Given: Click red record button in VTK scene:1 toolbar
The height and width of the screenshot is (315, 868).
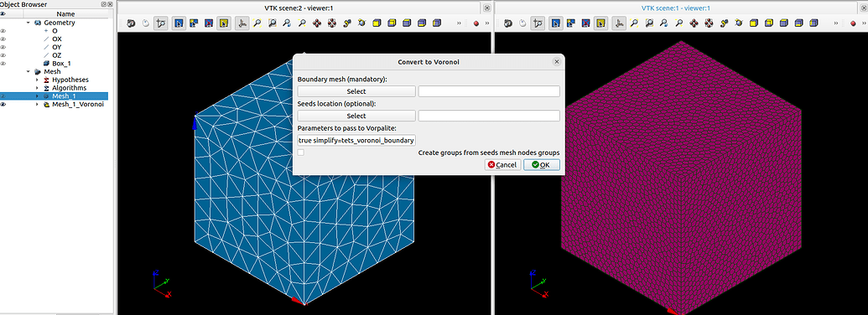Looking at the screenshot, I should point(853,23).
